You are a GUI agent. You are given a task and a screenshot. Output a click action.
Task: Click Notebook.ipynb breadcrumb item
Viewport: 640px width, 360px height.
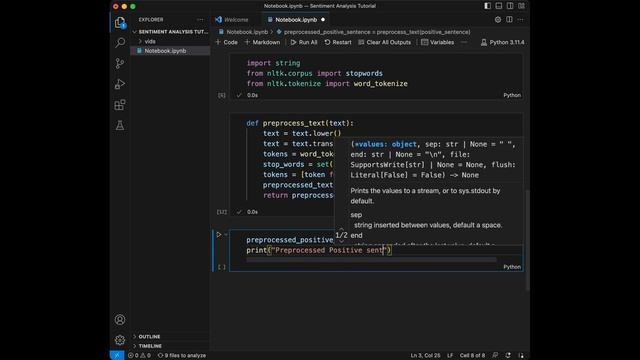point(244,32)
